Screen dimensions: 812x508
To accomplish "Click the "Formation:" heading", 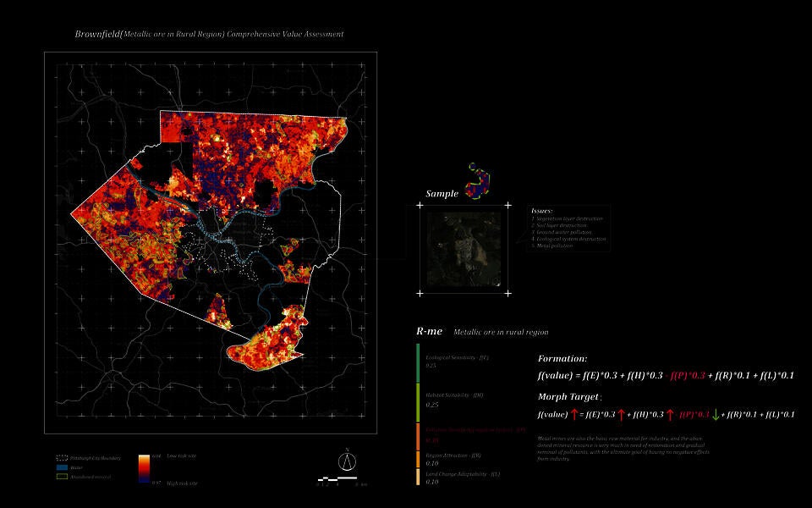I will 562,359.
